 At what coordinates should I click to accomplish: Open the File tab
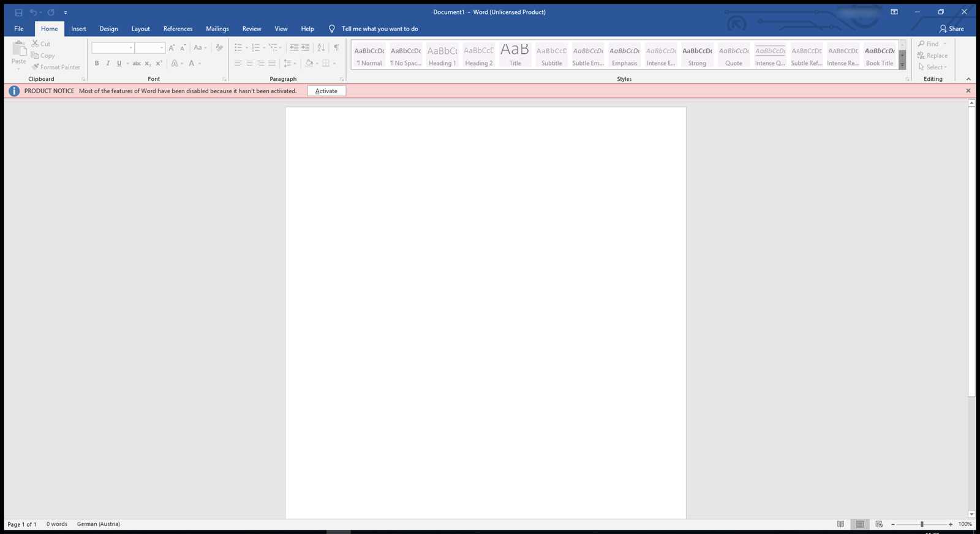19,29
